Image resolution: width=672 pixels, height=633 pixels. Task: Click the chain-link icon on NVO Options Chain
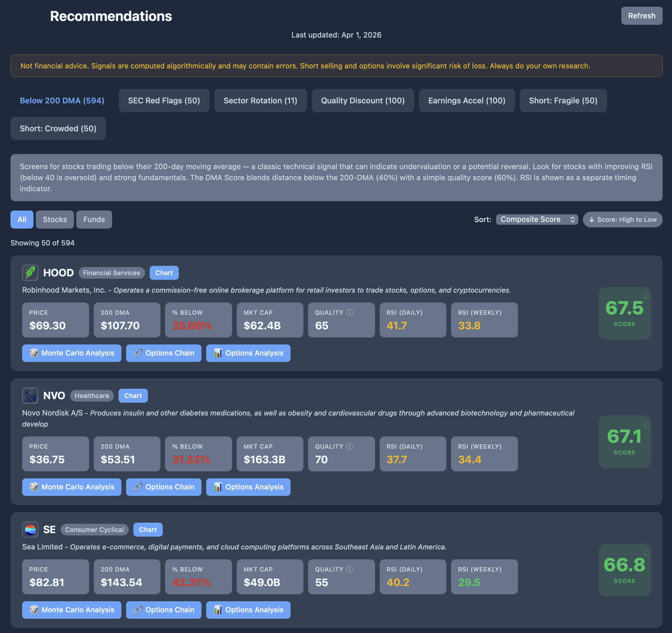click(x=138, y=487)
